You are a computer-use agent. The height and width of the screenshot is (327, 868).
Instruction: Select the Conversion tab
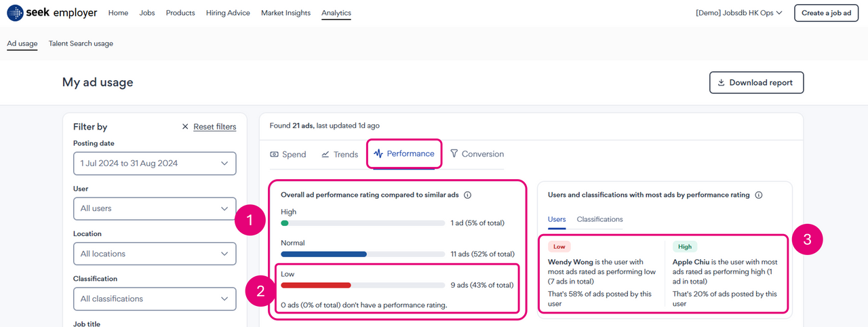click(x=477, y=155)
